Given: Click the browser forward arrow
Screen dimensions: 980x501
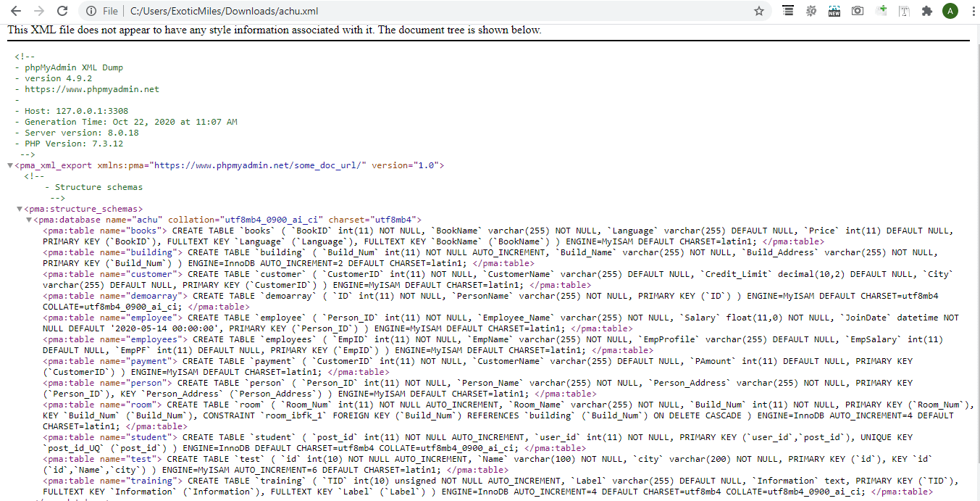Looking at the screenshot, I should coord(39,11).
